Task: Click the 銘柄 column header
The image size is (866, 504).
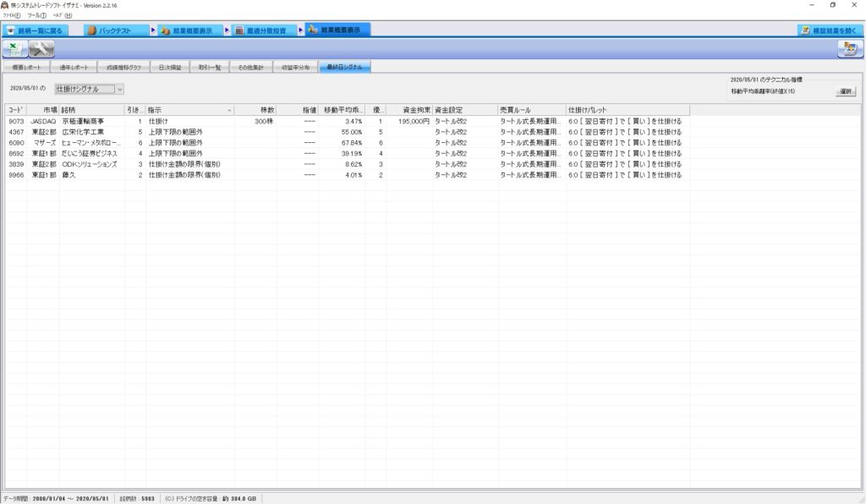Action: coord(91,110)
